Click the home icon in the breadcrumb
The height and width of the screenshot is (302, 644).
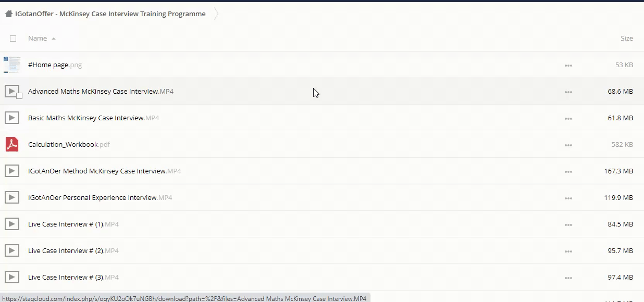pos(8,14)
